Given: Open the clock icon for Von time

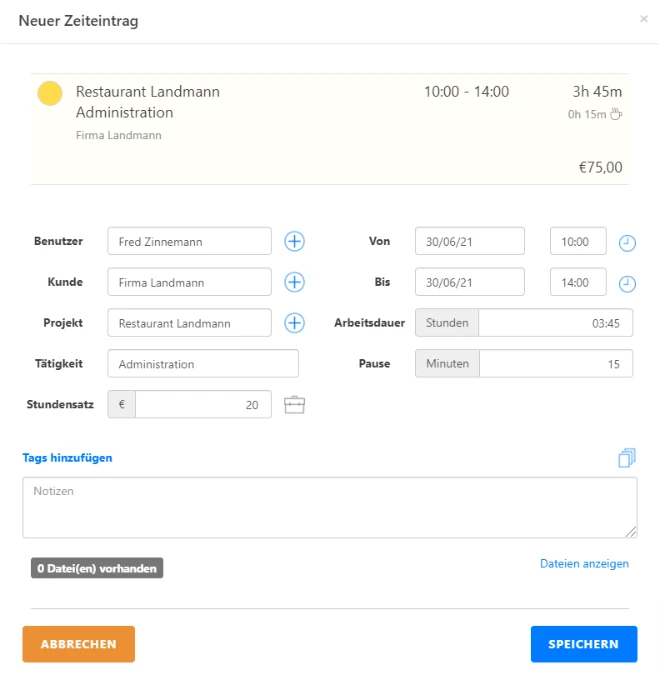Looking at the screenshot, I should click(x=627, y=243).
